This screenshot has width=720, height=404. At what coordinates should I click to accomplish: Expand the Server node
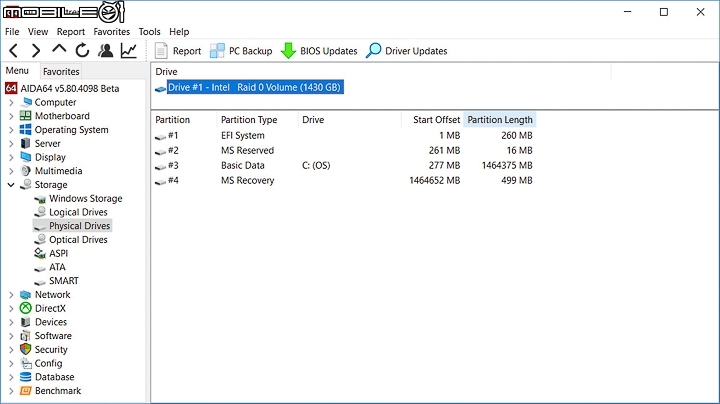click(11, 144)
